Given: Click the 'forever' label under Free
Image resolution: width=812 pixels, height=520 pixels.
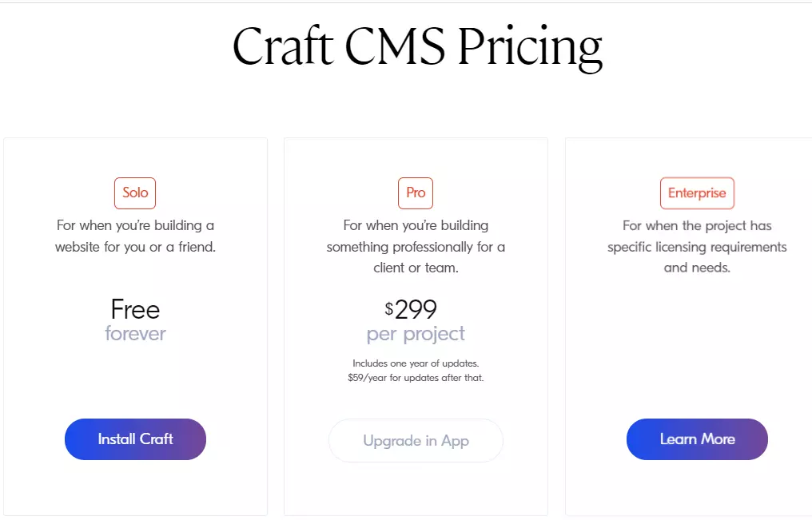Looking at the screenshot, I should [135, 333].
